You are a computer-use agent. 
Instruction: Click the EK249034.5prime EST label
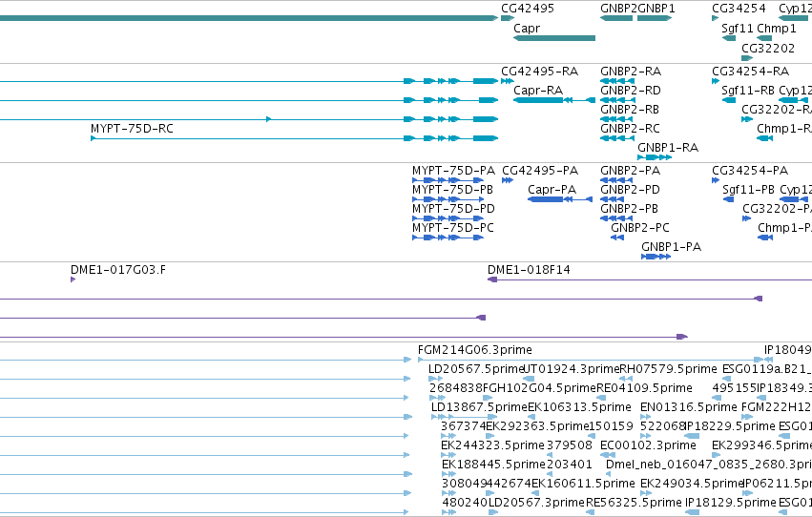tap(693, 484)
